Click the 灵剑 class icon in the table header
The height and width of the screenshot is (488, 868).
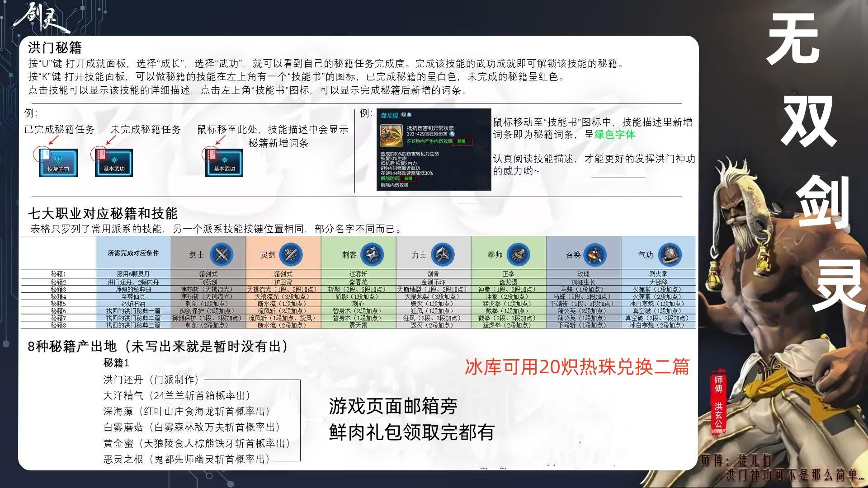(x=291, y=254)
